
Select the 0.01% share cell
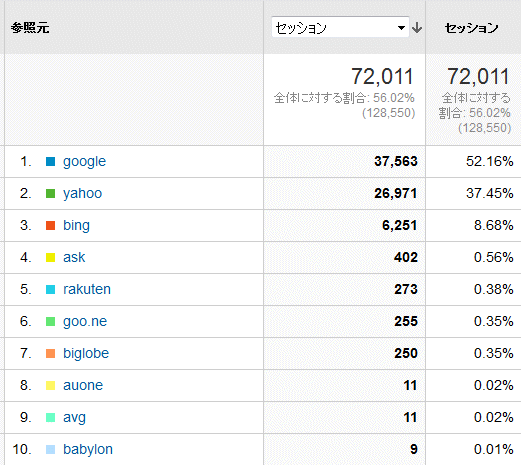[494, 450]
